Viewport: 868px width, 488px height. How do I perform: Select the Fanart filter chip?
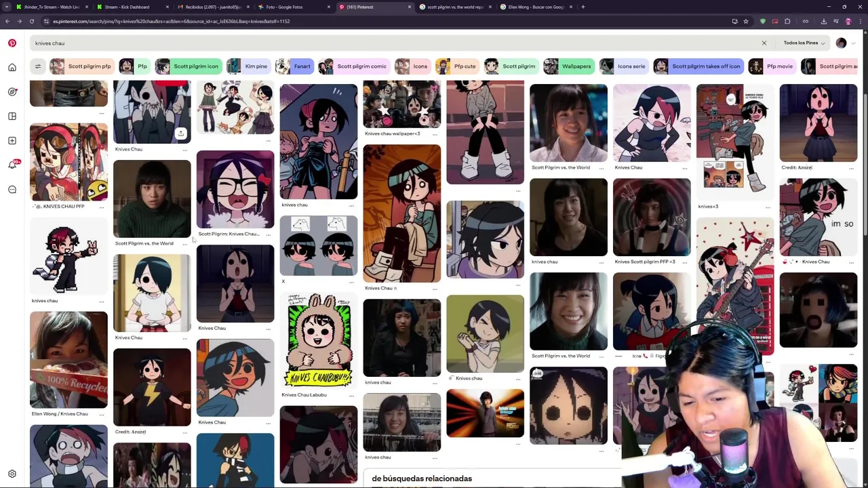[x=294, y=66]
